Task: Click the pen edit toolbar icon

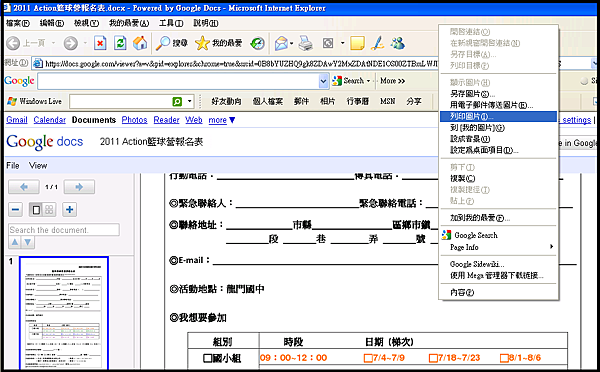Action: coord(378,43)
